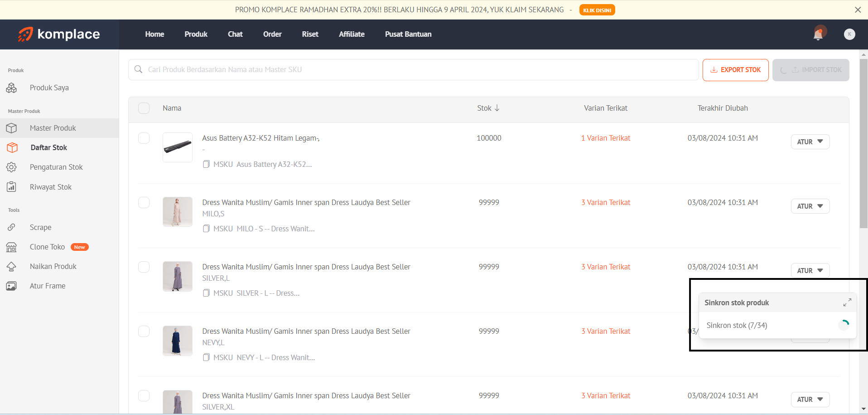Click the vertical page scrollbar
The image size is (868, 415).
point(863,143)
